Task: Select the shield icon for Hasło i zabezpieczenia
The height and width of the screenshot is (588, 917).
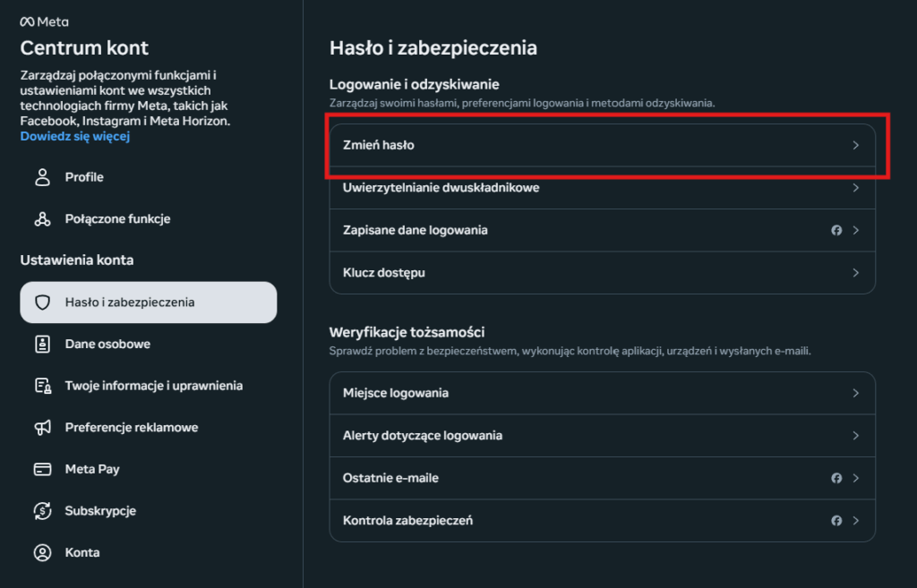Action: pyautogui.click(x=42, y=302)
